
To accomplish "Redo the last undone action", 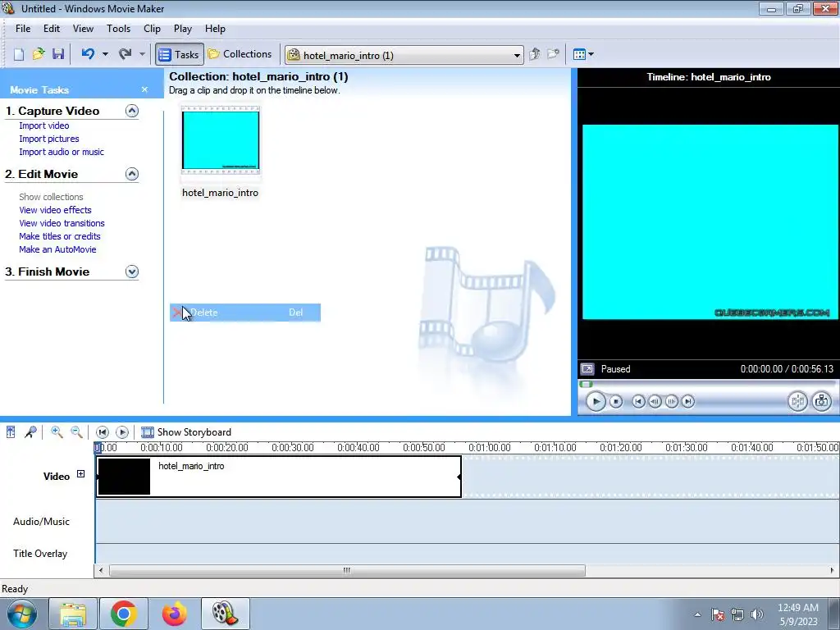I will point(125,54).
